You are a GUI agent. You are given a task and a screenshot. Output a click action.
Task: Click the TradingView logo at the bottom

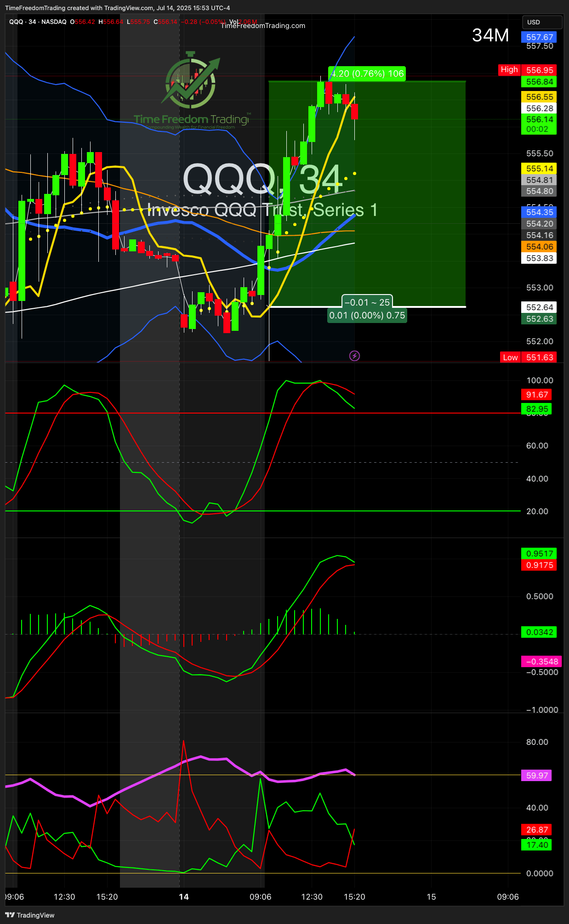click(x=29, y=915)
